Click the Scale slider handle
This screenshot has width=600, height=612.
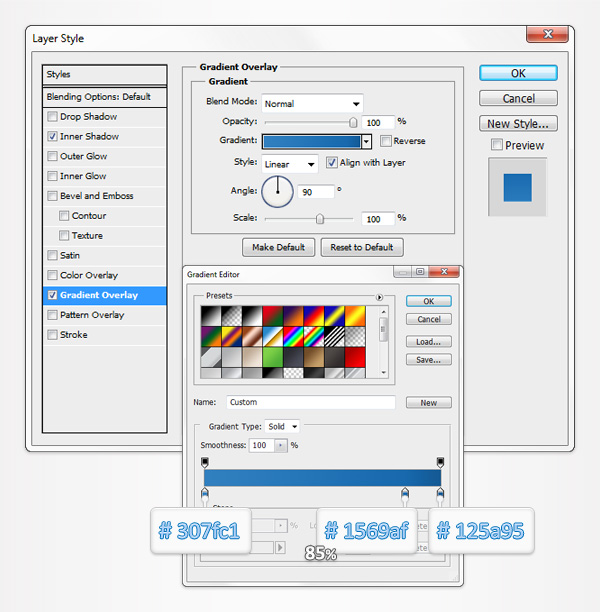pos(320,219)
